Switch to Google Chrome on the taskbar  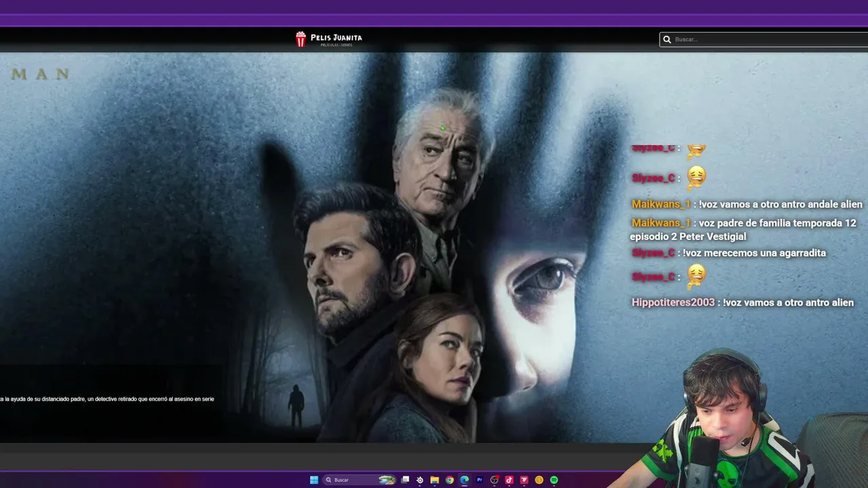(450, 480)
